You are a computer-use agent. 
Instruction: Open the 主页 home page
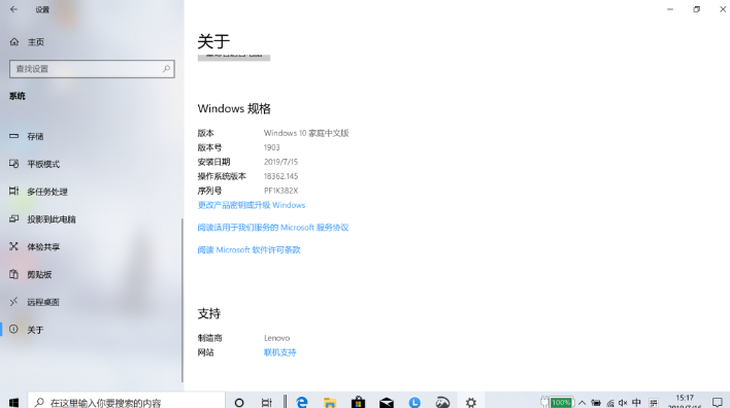click(35, 42)
